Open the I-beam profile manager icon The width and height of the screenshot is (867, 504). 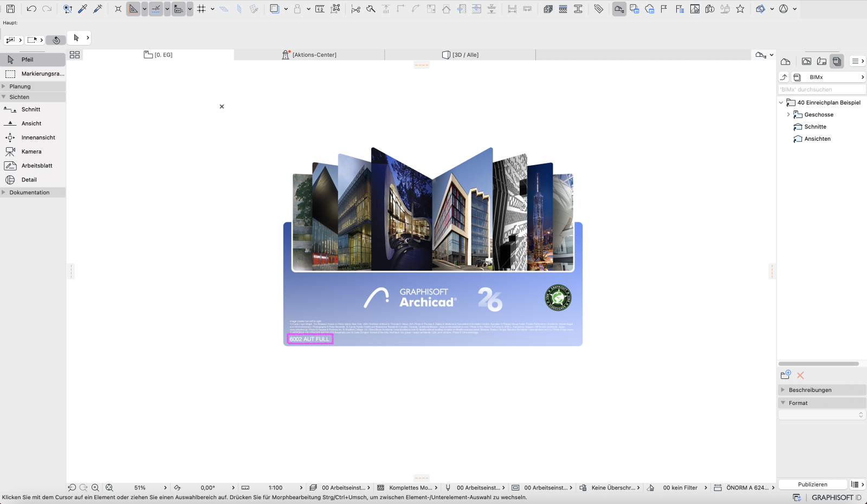pos(578,9)
